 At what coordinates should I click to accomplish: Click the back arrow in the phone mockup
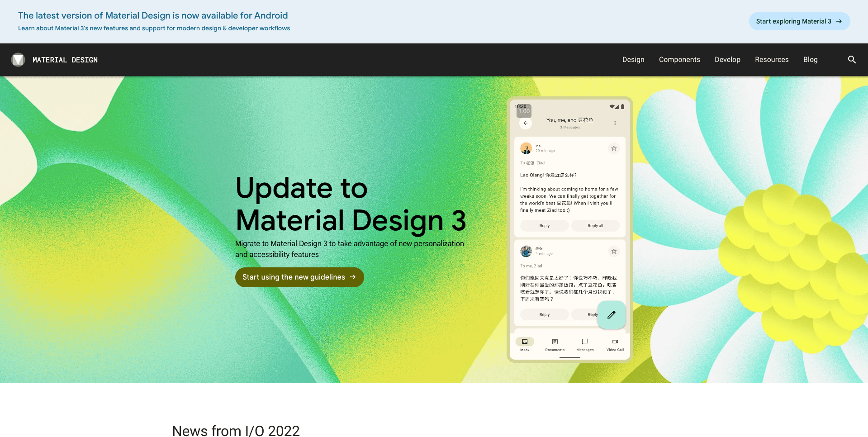coord(526,123)
